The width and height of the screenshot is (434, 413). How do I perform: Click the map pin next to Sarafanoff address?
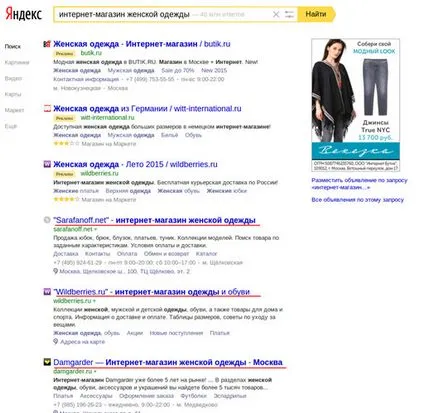coord(56,271)
